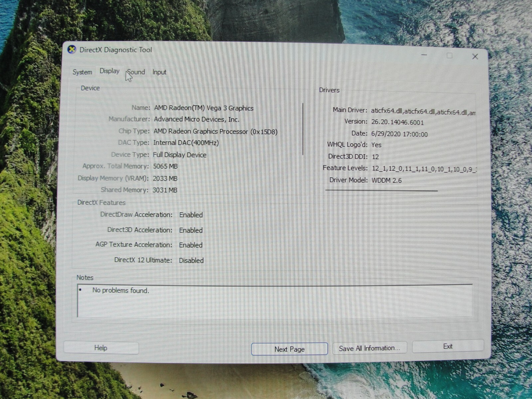This screenshot has height=399, width=532.
Task: Click the 'Display Memory (VRAM):' label
Action: click(113, 178)
